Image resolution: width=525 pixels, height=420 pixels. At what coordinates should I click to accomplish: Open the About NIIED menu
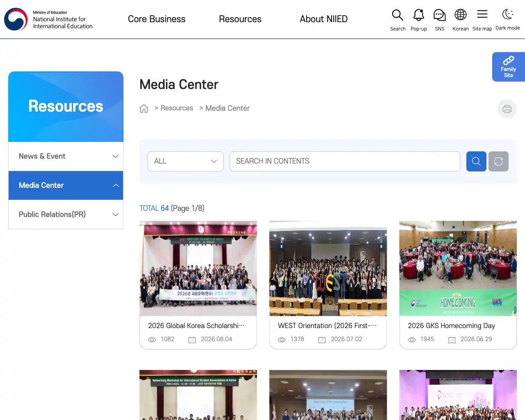pos(324,19)
